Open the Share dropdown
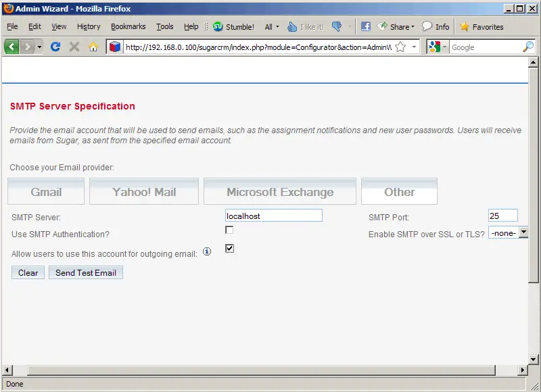This screenshot has height=392, width=541. coord(396,26)
